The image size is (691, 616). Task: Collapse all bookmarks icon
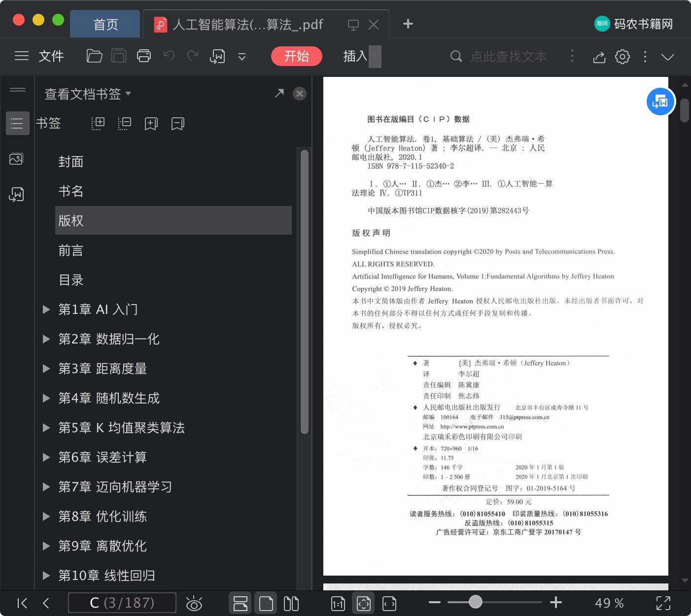[x=125, y=123]
